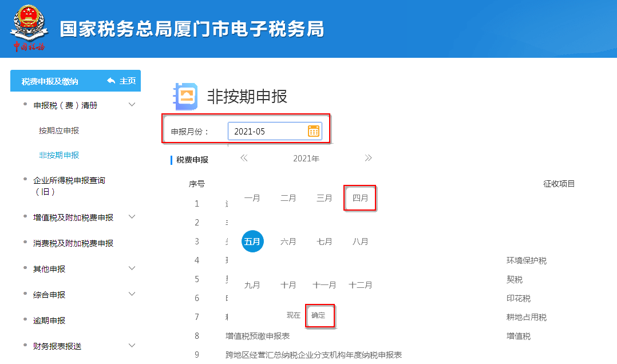Click the 序号 column header

click(x=197, y=184)
